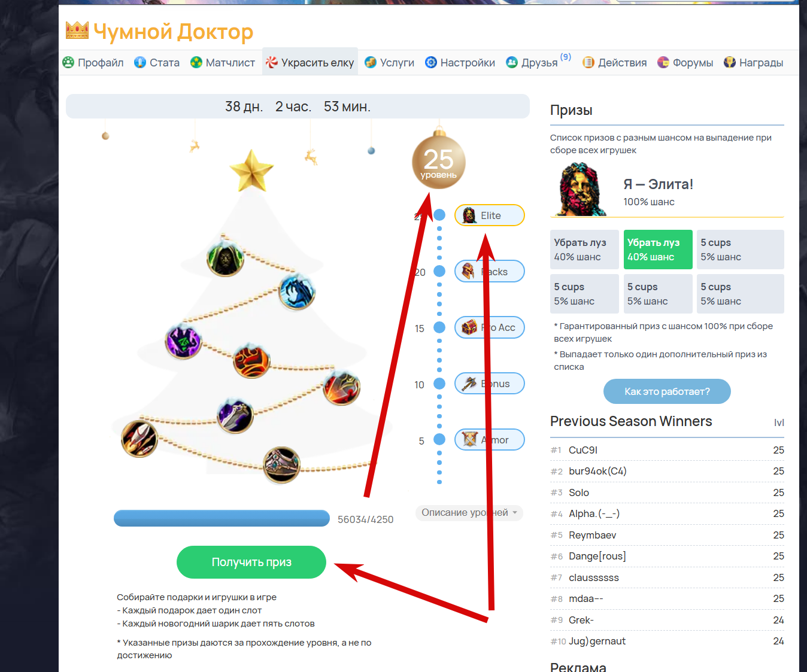Screen dimensions: 807x672
Task: Click the golden level 25 ball
Action: [439, 162]
